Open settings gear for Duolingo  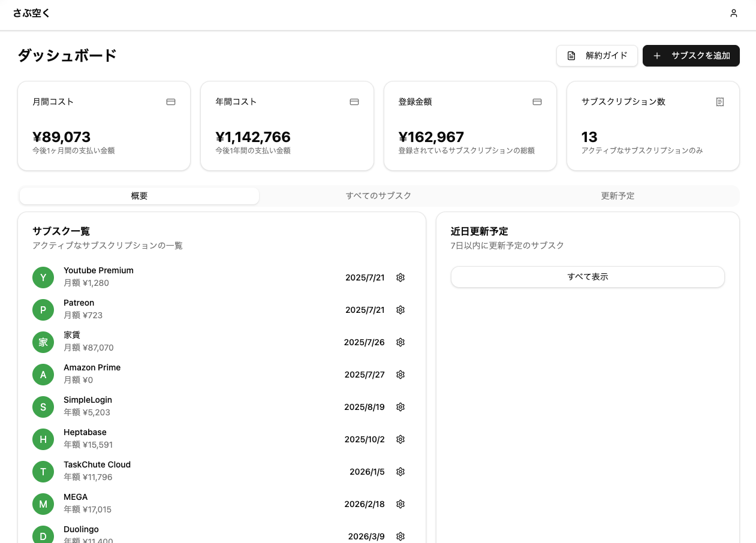tap(400, 536)
